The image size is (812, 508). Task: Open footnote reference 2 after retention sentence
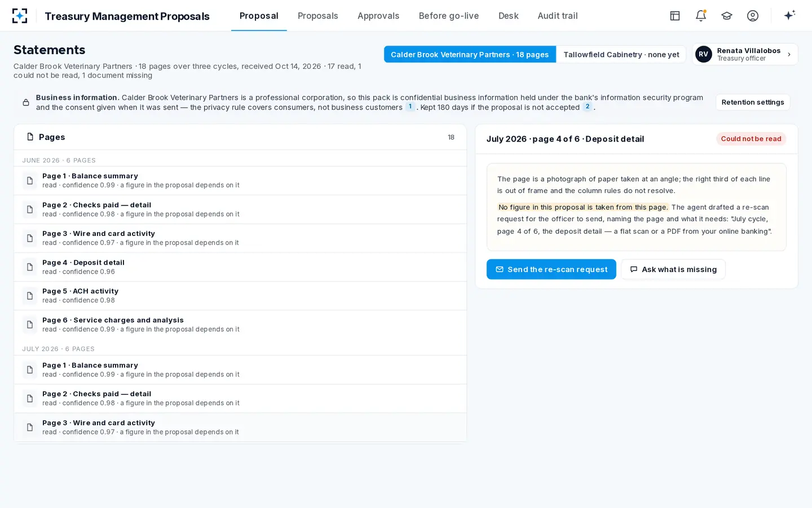588,107
